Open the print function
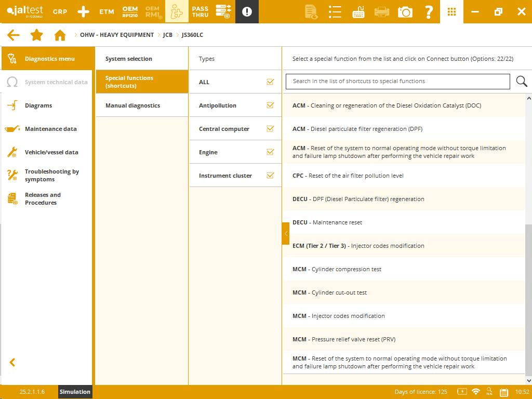 click(x=382, y=11)
